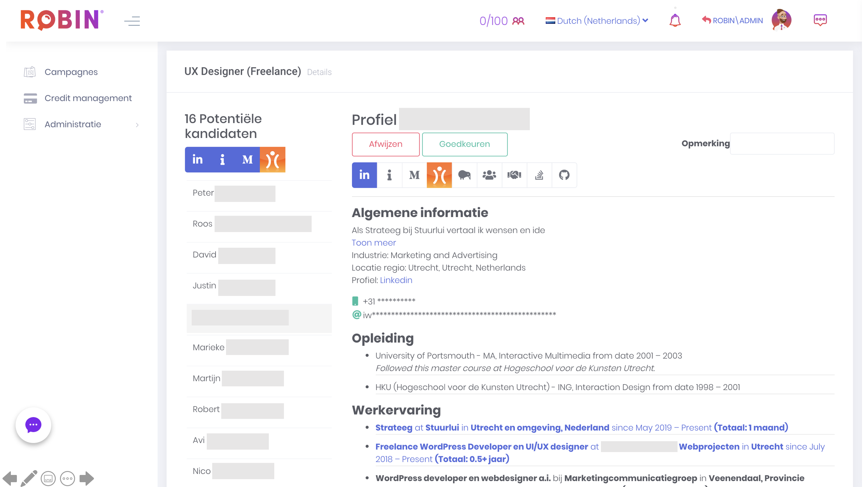Open the Dutch (Netherlands) language dropdown
The width and height of the screenshot is (868, 487).
596,20
